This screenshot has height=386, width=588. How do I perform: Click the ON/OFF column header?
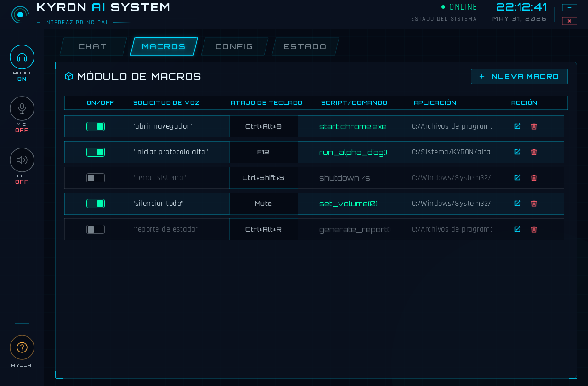[100, 102]
